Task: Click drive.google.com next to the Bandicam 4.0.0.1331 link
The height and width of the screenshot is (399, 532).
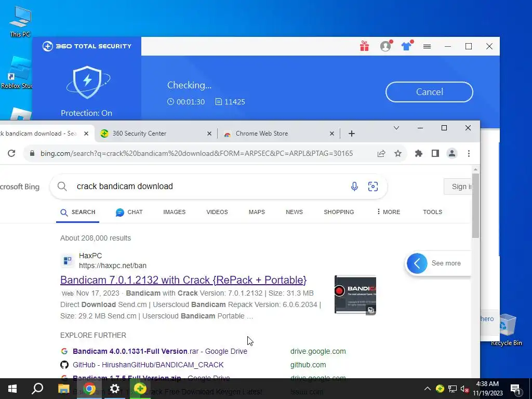Action: pos(318,352)
